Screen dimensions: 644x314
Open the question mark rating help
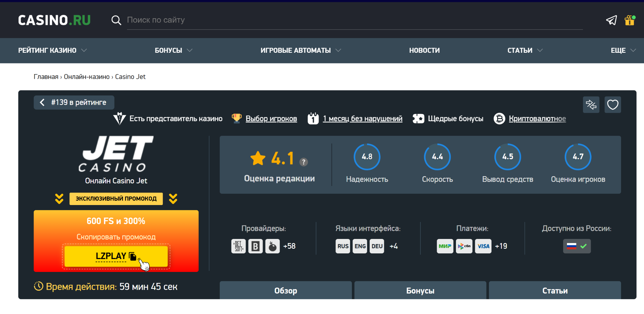[303, 162]
